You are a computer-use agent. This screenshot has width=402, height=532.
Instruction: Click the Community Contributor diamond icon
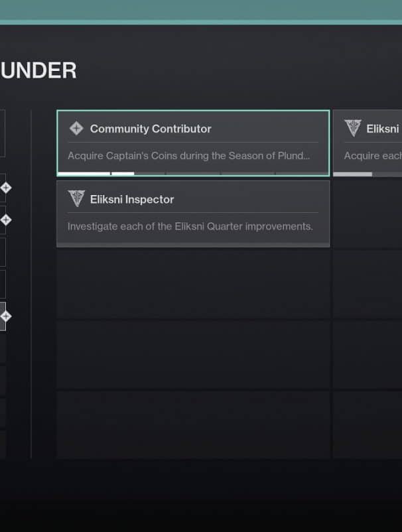click(76, 129)
